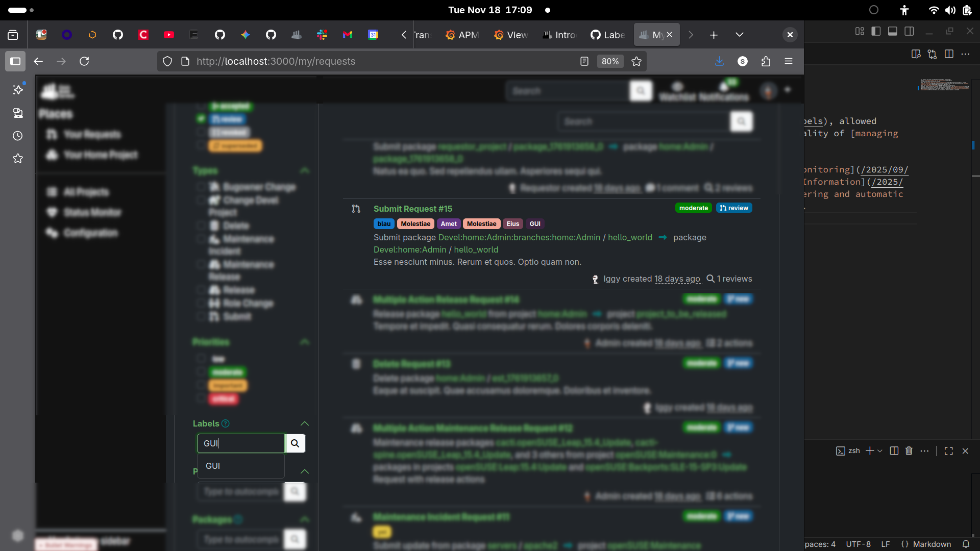Click the tracking protection shield in the address bar

point(167,61)
